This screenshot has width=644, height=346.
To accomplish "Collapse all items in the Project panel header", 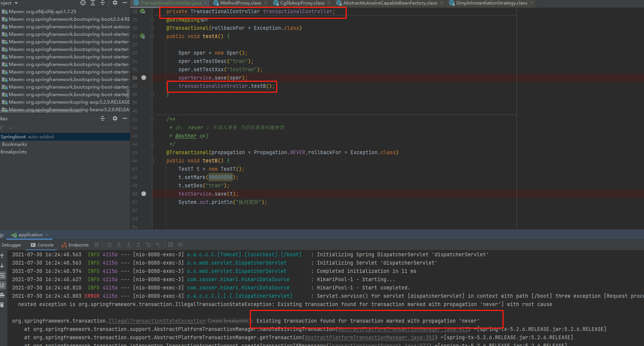I will click(103, 3).
